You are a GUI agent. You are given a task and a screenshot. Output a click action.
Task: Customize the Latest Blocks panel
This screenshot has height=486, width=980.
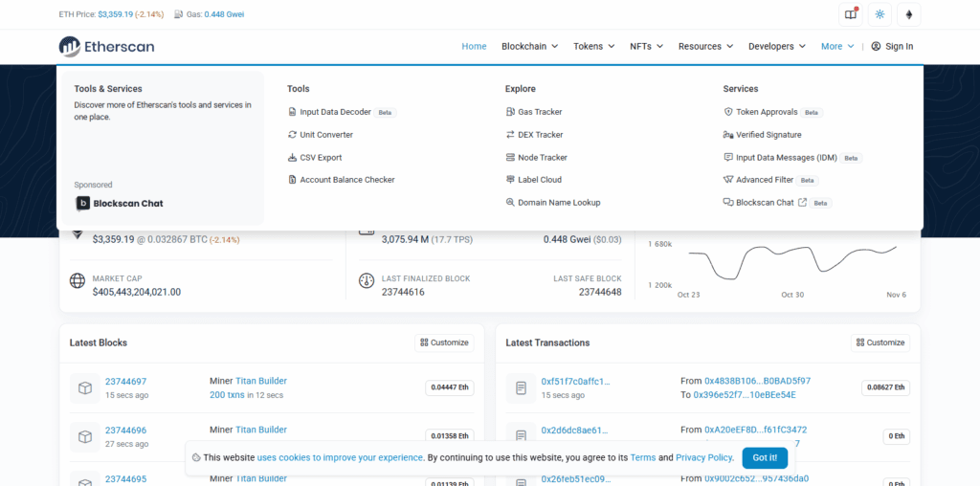tap(444, 342)
